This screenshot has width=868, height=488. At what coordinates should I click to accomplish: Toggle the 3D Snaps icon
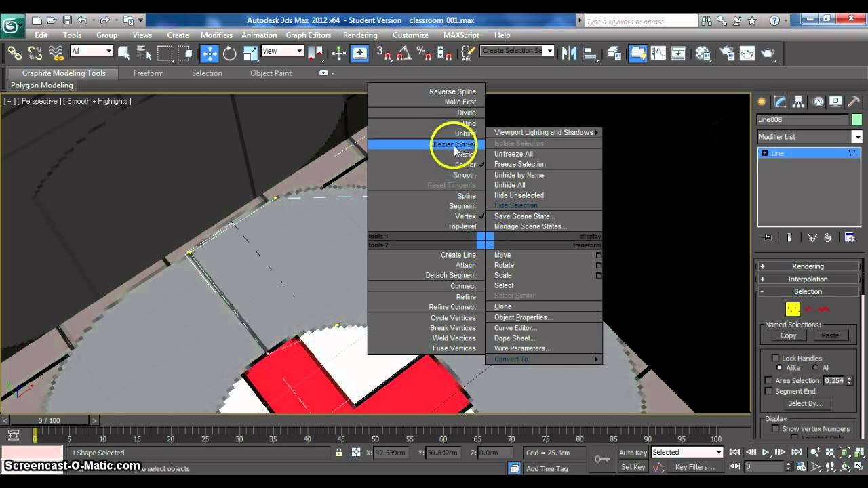[384, 53]
